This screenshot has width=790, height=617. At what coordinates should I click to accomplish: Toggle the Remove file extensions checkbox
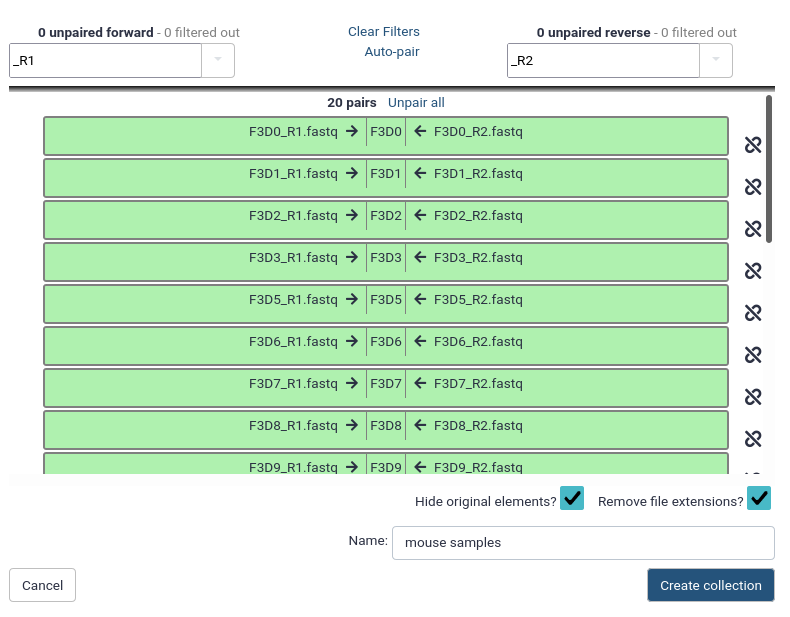[x=759, y=498]
